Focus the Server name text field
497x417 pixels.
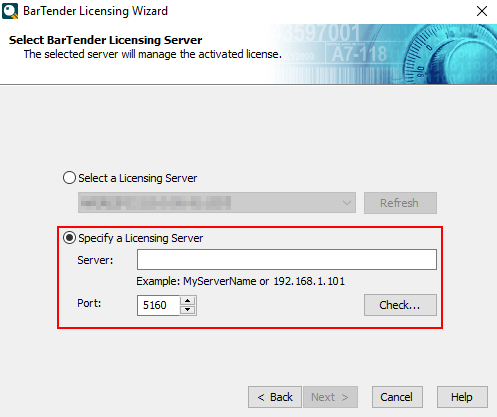click(x=287, y=259)
